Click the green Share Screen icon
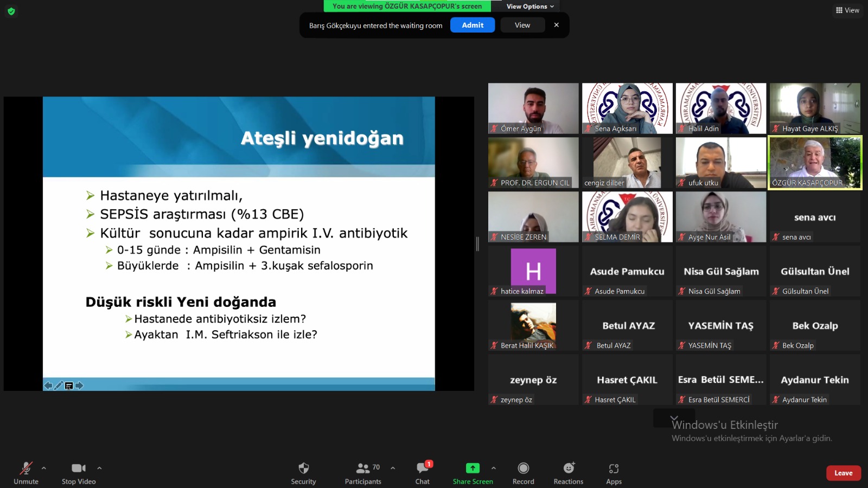This screenshot has width=868, height=488. pyautogui.click(x=473, y=468)
